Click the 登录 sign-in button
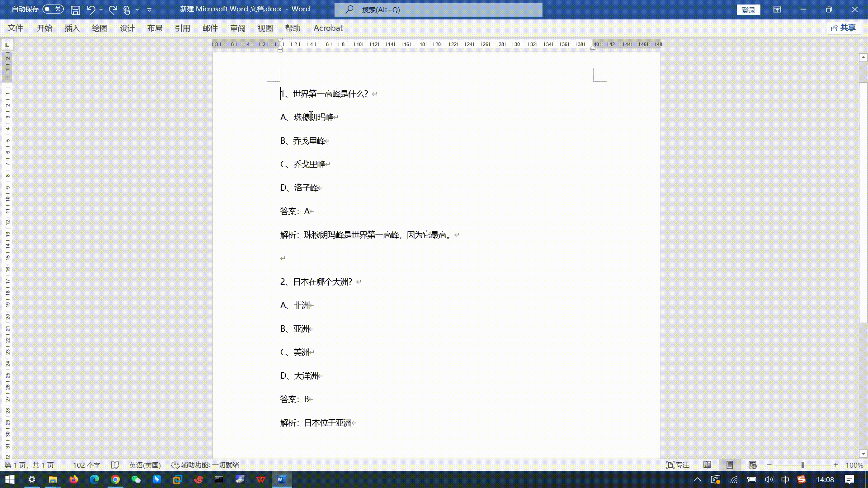 coord(748,10)
